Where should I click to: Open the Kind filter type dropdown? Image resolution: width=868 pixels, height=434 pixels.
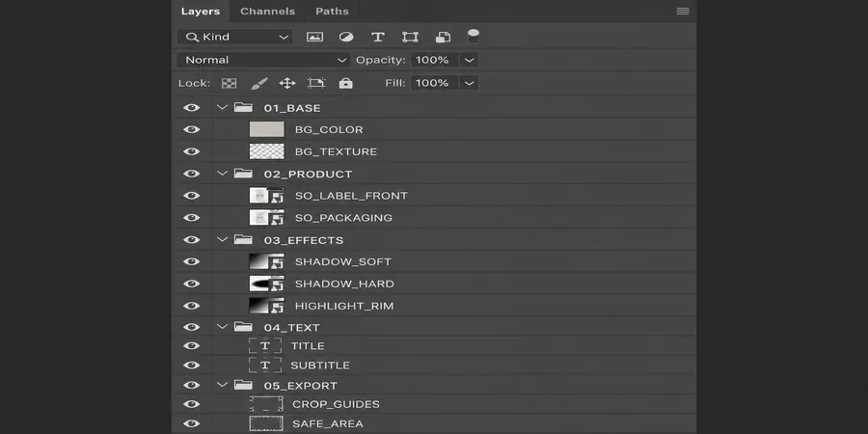point(234,37)
